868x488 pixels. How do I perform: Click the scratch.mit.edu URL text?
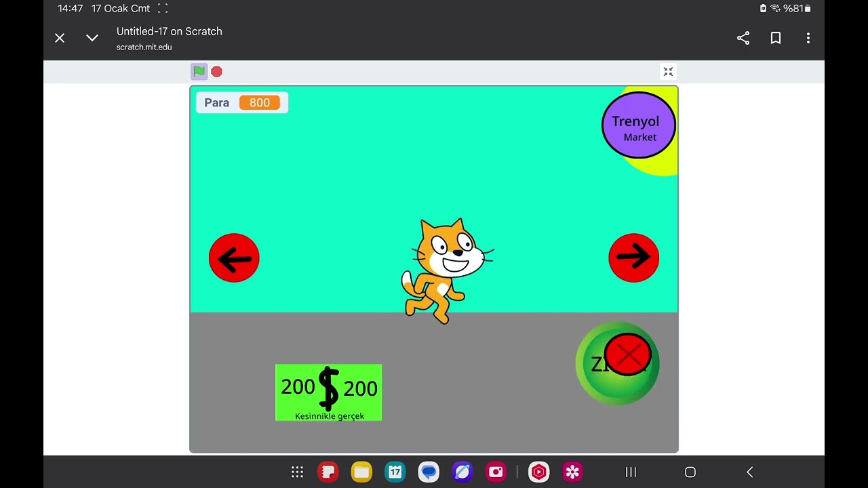click(144, 47)
